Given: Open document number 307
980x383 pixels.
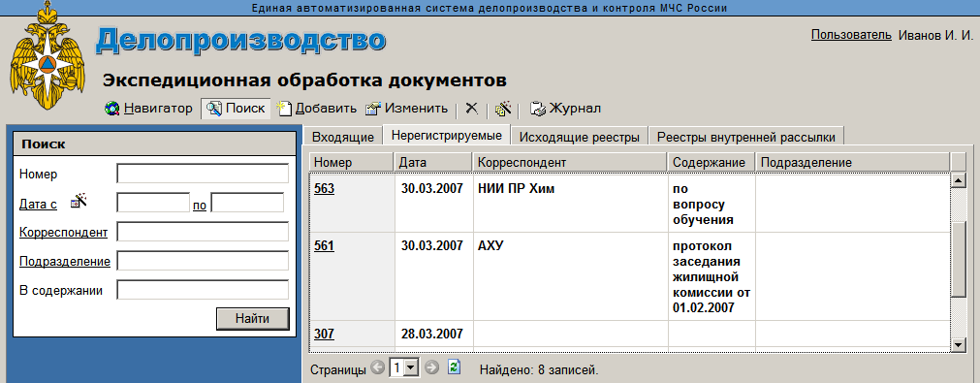Looking at the screenshot, I should click(x=324, y=334).
